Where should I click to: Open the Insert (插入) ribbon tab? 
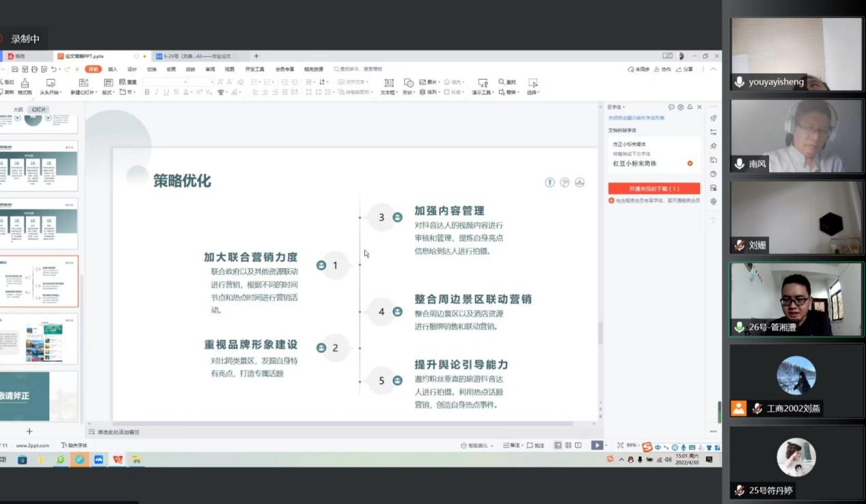(x=113, y=69)
